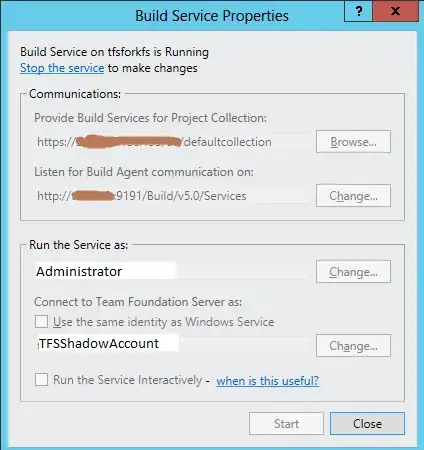The width and height of the screenshot is (424, 450).
Task: Click the Connect to Team Foundation Server label
Action: (138, 302)
